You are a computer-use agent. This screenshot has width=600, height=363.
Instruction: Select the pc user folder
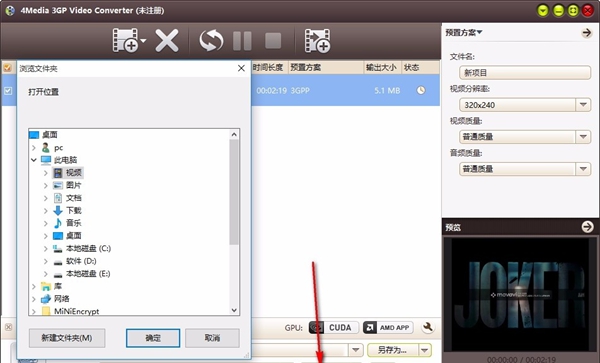click(59, 148)
